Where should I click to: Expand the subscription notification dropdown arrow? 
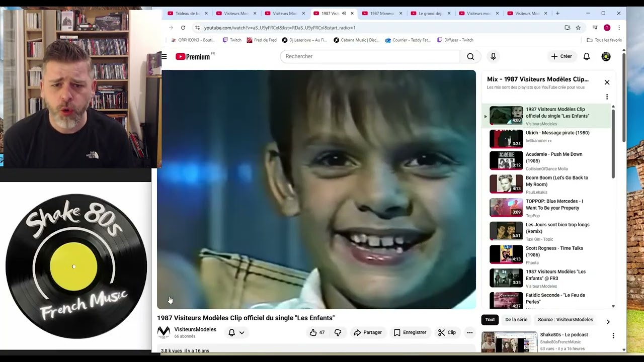click(242, 333)
